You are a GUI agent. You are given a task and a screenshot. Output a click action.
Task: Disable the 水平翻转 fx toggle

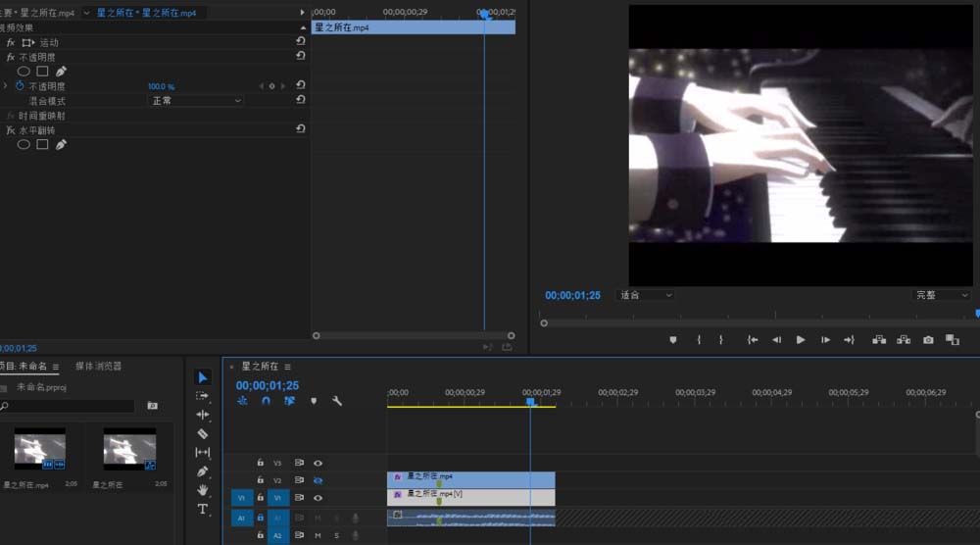pos(10,130)
